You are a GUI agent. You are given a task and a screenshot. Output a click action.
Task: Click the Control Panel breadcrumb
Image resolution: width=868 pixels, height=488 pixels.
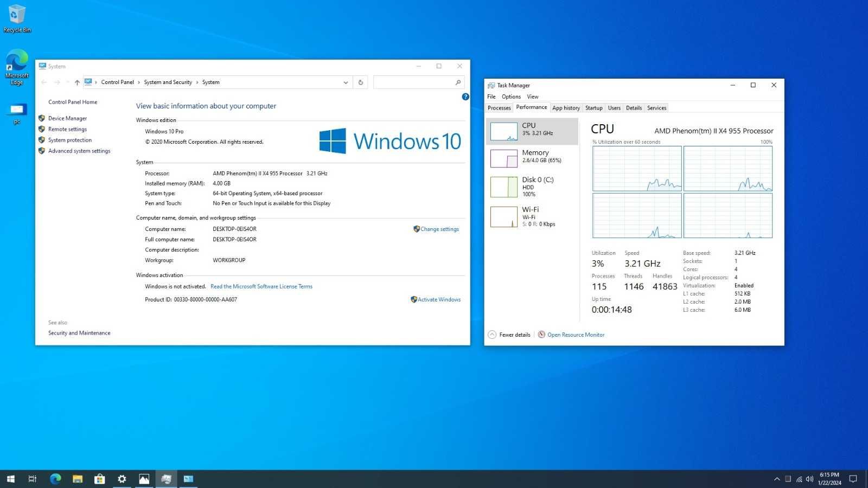[117, 82]
